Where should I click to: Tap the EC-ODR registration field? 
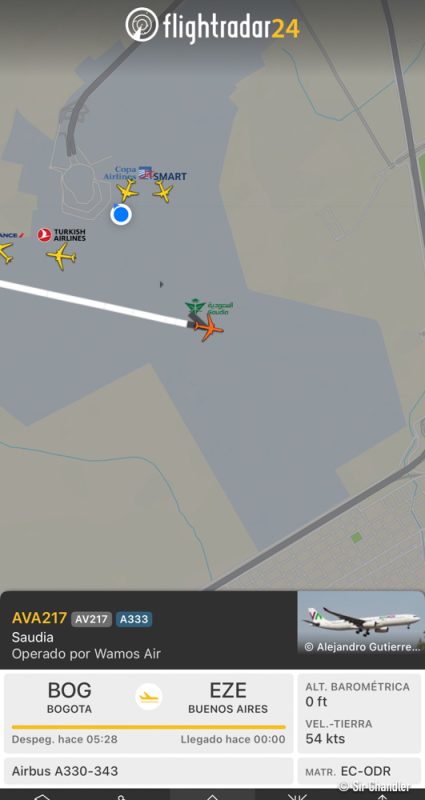(359, 771)
